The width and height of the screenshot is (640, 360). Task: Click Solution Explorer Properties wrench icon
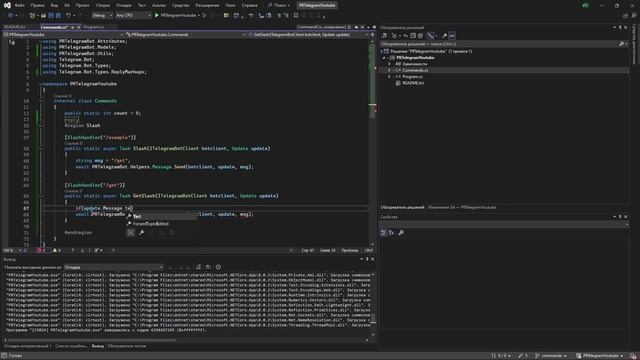coord(444,36)
